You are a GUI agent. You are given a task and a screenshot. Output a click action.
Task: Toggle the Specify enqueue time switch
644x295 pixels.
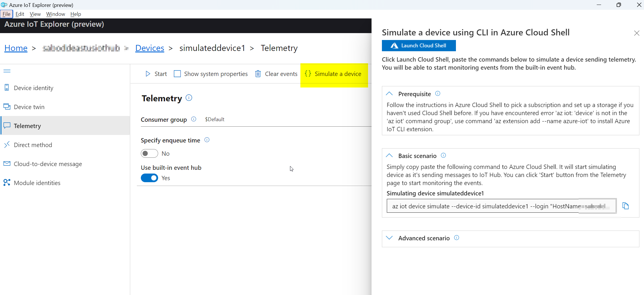click(x=149, y=153)
